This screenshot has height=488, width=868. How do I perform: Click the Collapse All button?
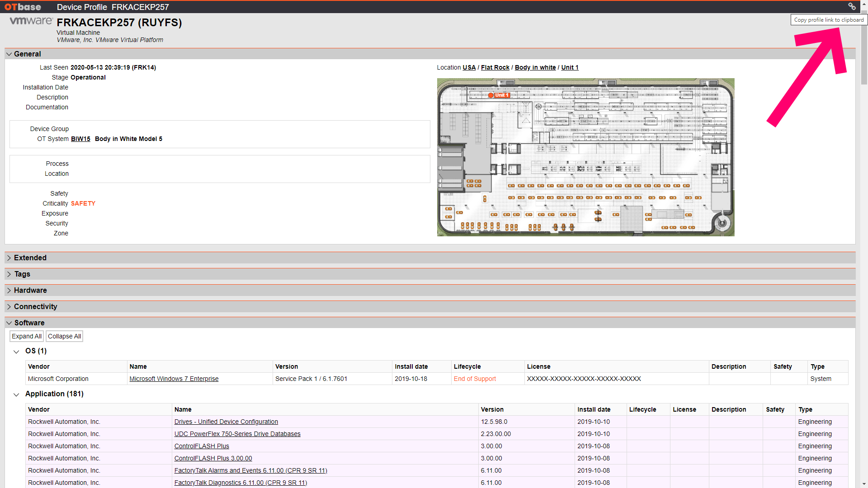click(x=64, y=336)
